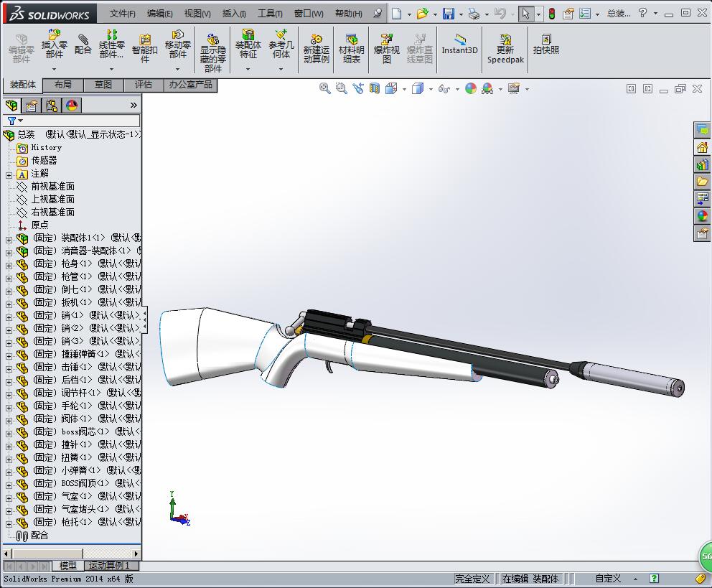The width and height of the screenshot is (712, 588).
Task: Take a Snapshot with 拍快照
Action: [545, 44]
